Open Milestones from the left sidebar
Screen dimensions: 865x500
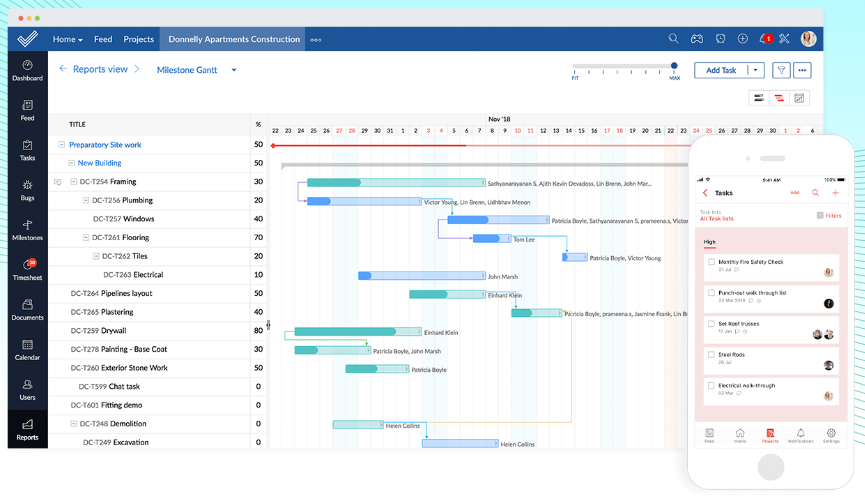pos(27,229)
